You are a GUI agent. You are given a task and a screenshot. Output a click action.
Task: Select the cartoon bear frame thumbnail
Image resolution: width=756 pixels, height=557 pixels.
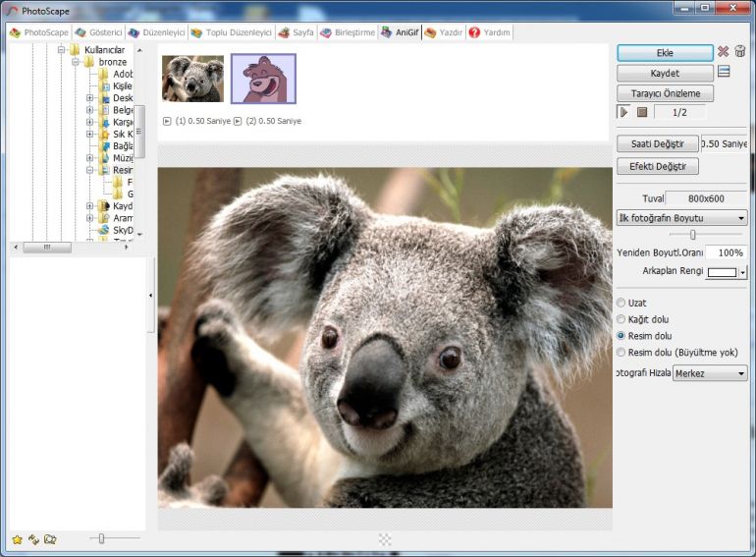coord(263,79)
